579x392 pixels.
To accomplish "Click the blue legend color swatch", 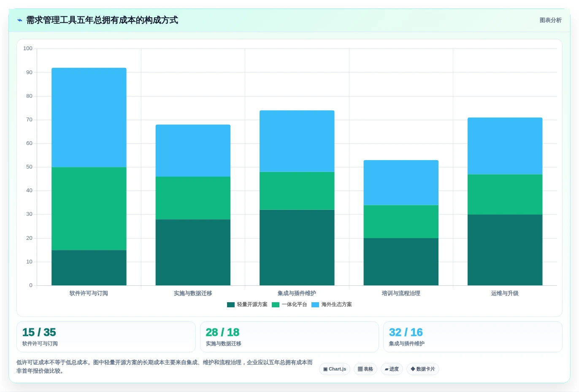I will click(315, 305).
